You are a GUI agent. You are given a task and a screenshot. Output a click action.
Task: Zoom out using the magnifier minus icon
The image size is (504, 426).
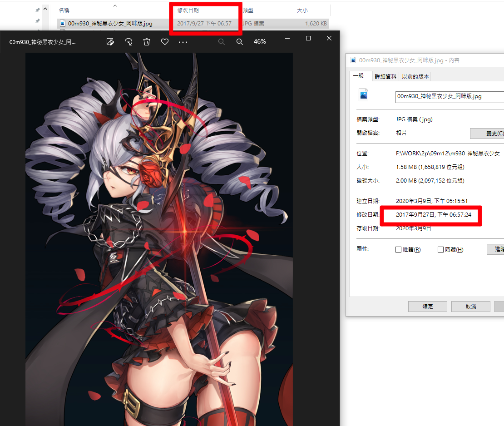pos(222,42)
